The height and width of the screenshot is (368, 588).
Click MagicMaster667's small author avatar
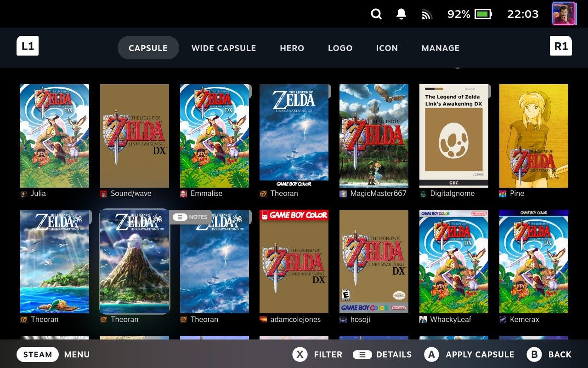[x=343, y=194]
